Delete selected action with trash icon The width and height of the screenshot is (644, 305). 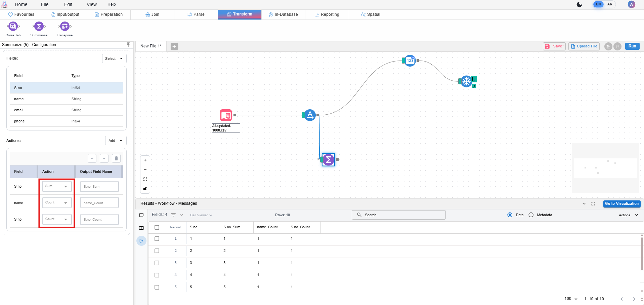116,158
